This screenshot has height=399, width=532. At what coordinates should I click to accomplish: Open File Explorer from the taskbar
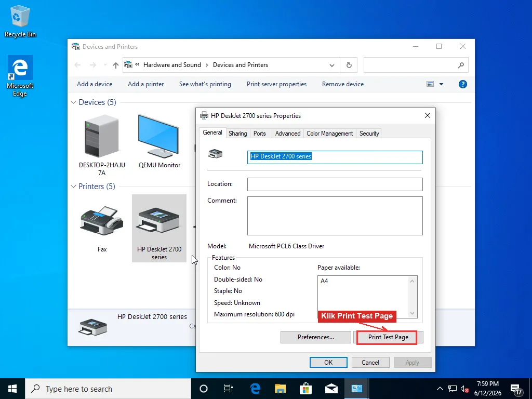click(280, 389)
